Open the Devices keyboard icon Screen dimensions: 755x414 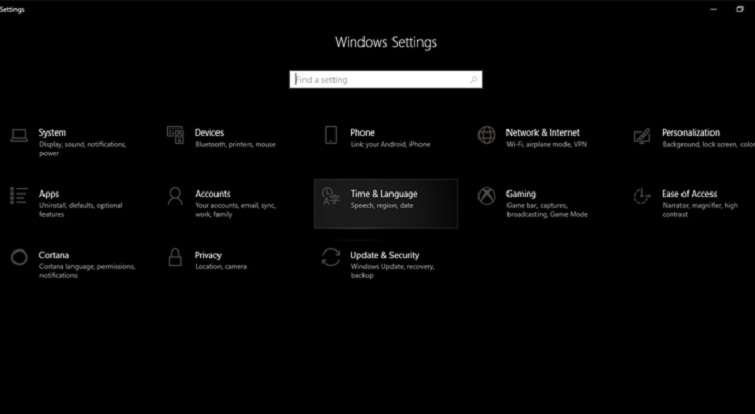(175, 135)
